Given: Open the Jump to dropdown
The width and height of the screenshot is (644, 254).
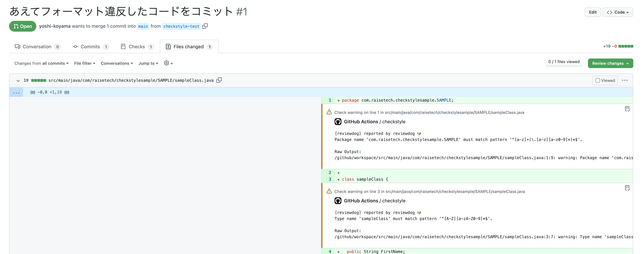Looking at the screenshot, I should [x=148, y=63].
